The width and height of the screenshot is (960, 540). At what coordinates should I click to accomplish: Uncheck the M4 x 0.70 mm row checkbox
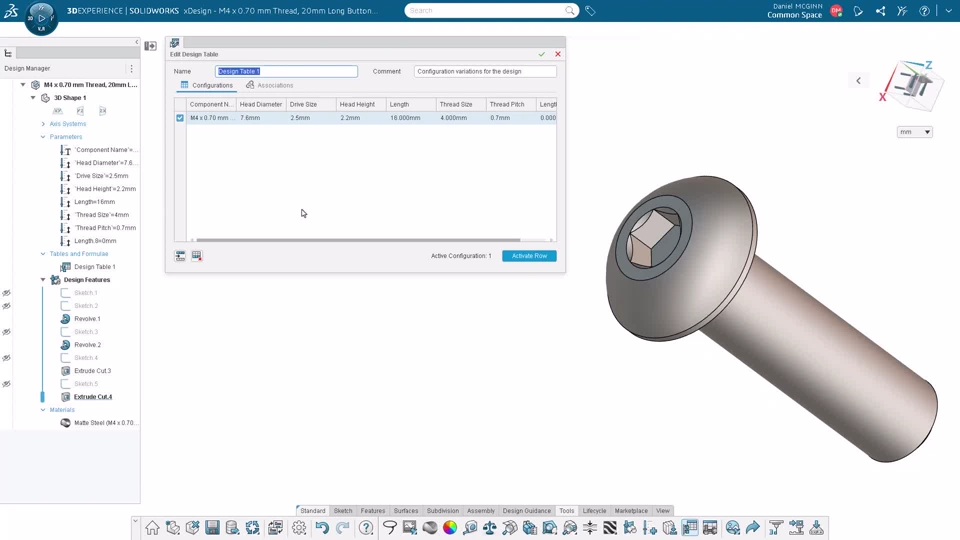coord(180,118)
